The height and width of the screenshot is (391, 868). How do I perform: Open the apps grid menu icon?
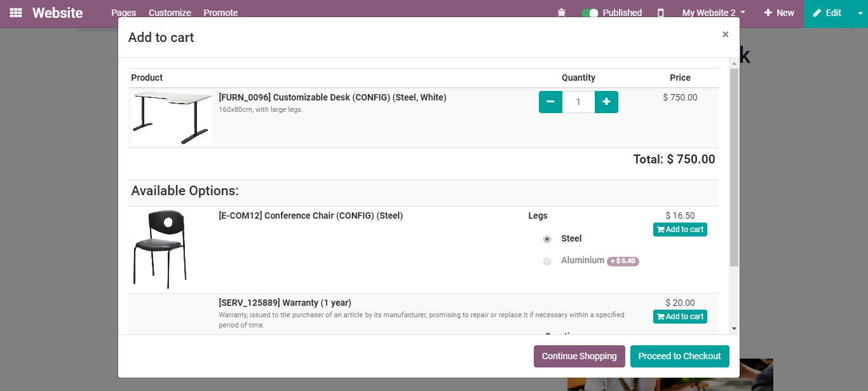16,13
